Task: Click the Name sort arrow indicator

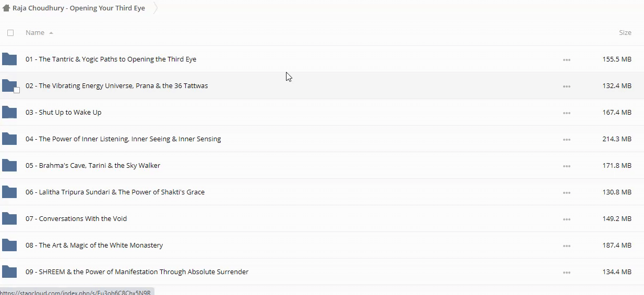Action: (51, 33)
